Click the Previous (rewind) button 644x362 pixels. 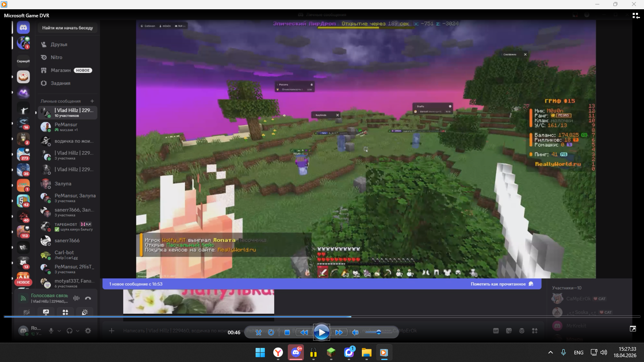tap(304, 332)
